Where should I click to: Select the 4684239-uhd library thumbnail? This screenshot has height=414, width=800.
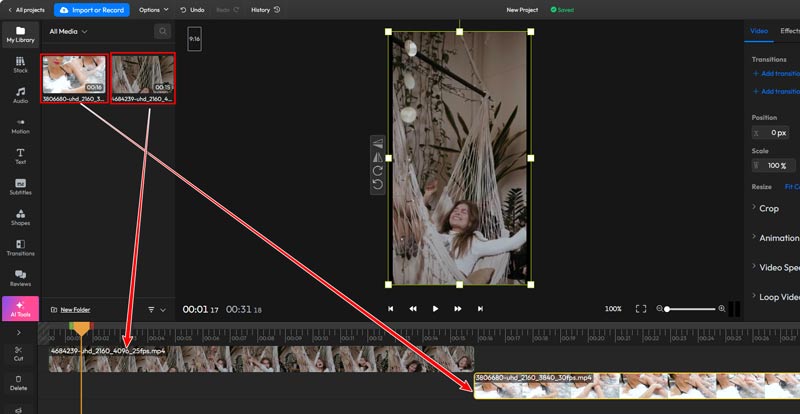(x=143, y=79)
